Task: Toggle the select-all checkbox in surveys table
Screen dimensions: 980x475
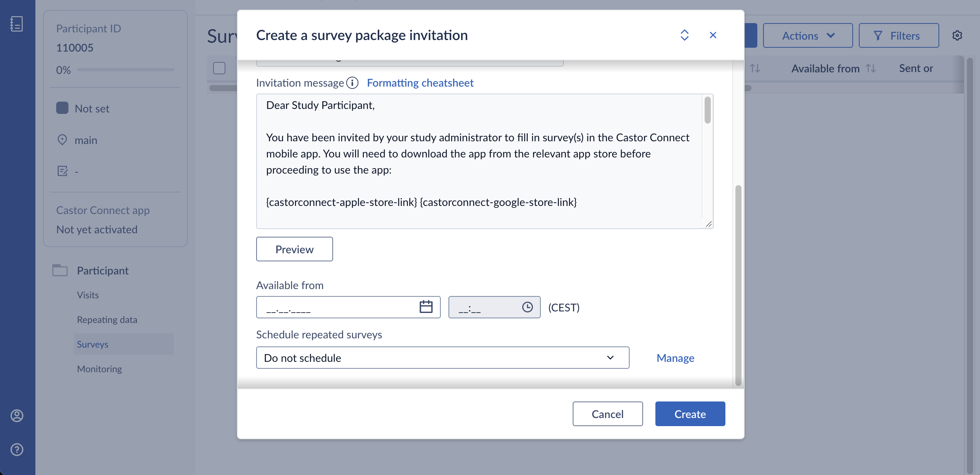Action: [219, 68]
